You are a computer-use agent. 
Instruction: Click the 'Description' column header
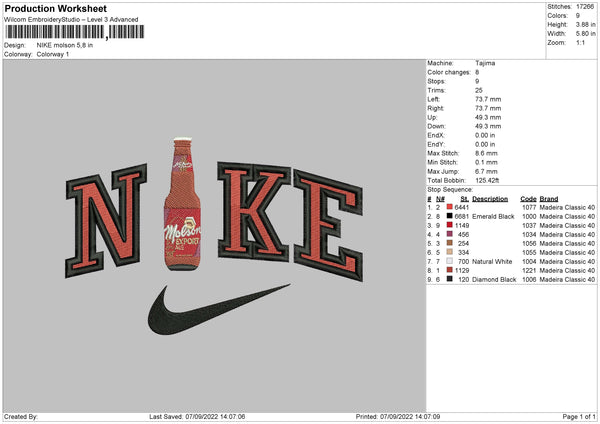(490, 199)
